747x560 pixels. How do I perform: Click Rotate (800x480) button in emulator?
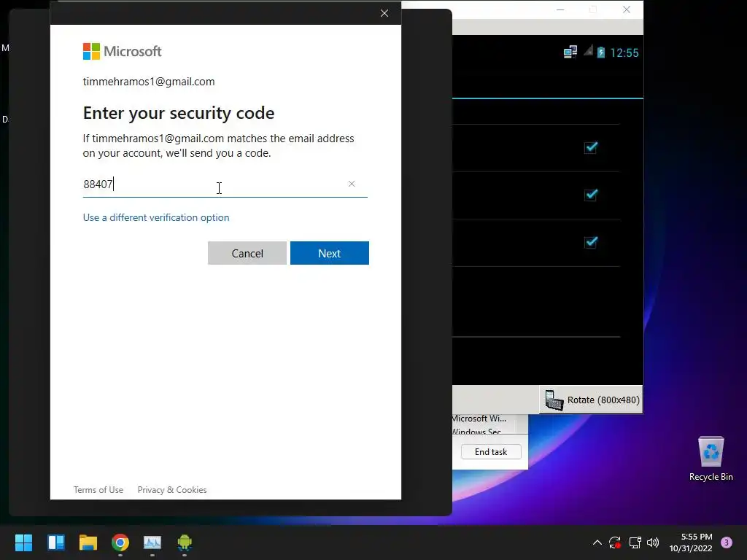tap(591, 400)
